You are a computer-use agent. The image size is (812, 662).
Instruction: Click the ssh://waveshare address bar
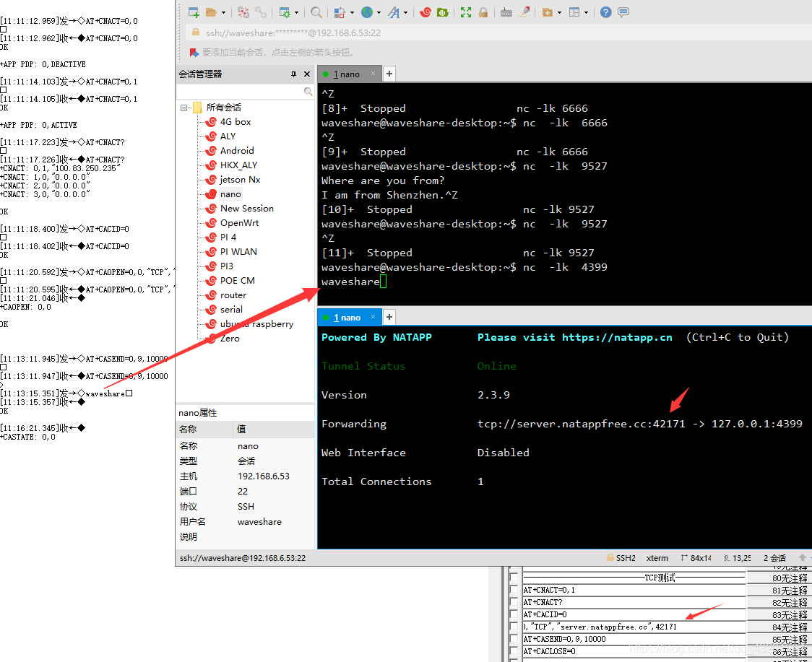498,32
